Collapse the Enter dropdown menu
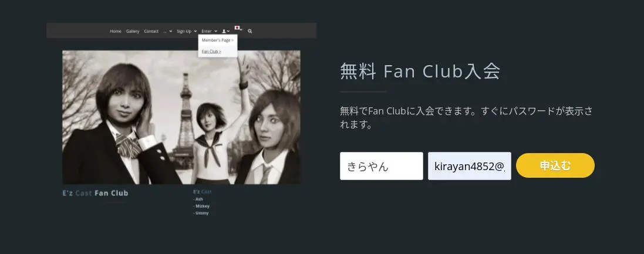644x254 pixels. [209, 31]
